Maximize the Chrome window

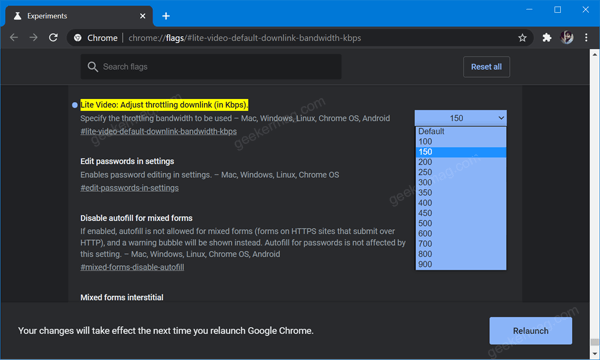pos(558,10)
